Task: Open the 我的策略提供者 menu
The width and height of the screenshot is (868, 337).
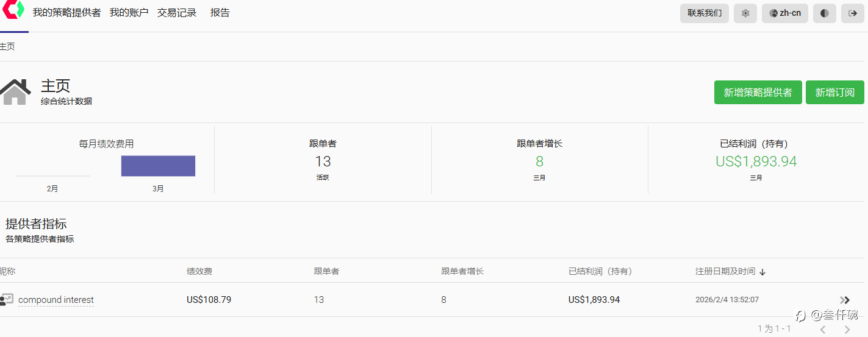Action: tap(66, 13)
